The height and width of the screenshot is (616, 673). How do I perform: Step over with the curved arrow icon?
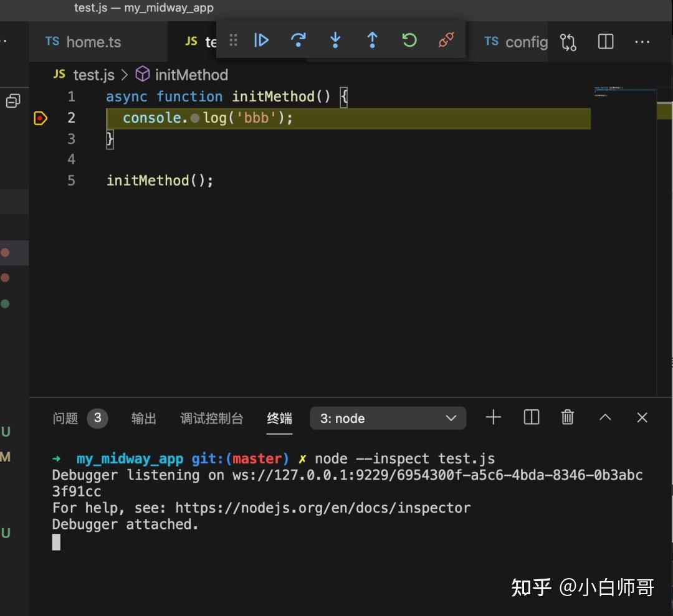pos(298,40)
